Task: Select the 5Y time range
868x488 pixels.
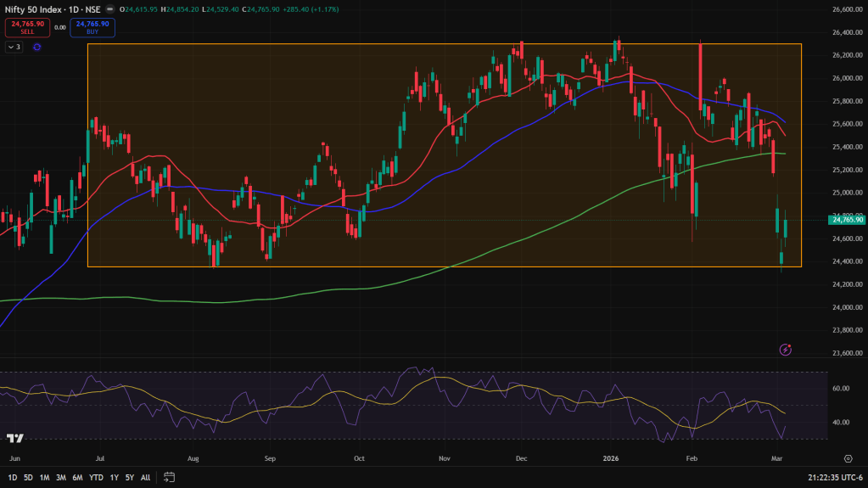Action: (x=130, y=478)
